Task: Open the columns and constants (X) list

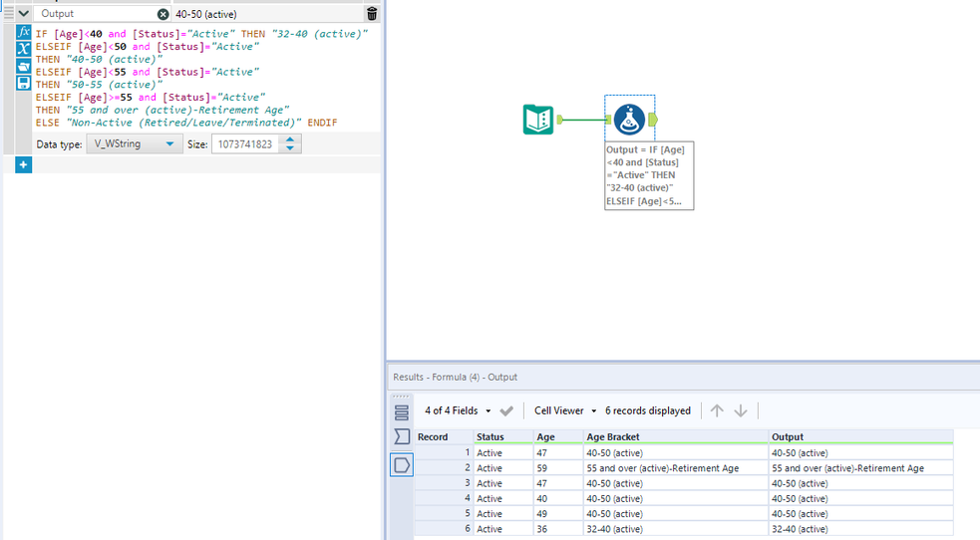Action: 23,49
